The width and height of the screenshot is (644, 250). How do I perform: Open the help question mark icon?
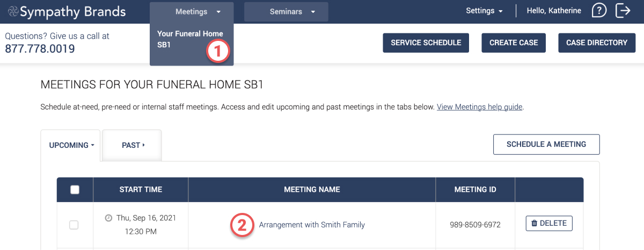[x=599, y=11]
